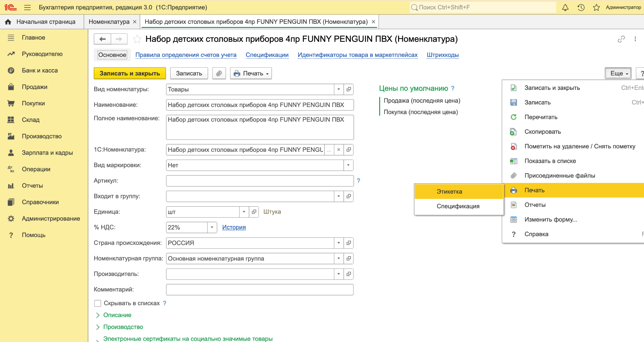Open Страна происхождения record
The image size is (644, 342).
click(x=348, y=243)
